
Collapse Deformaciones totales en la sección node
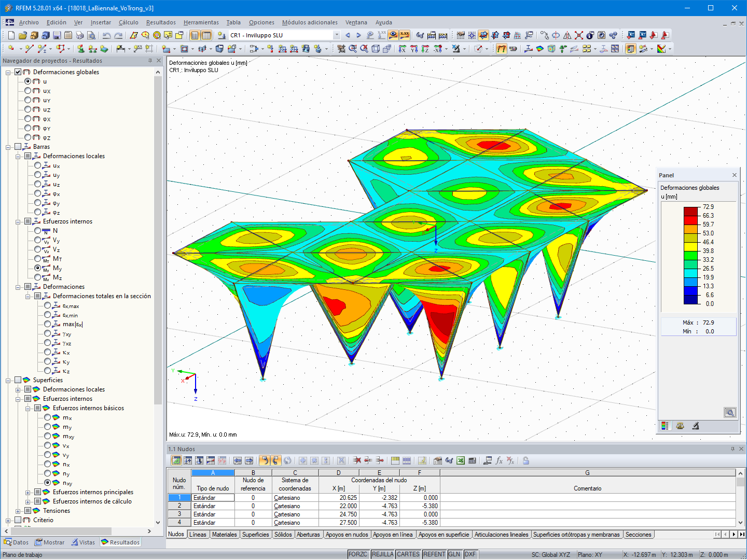[28, 296]
